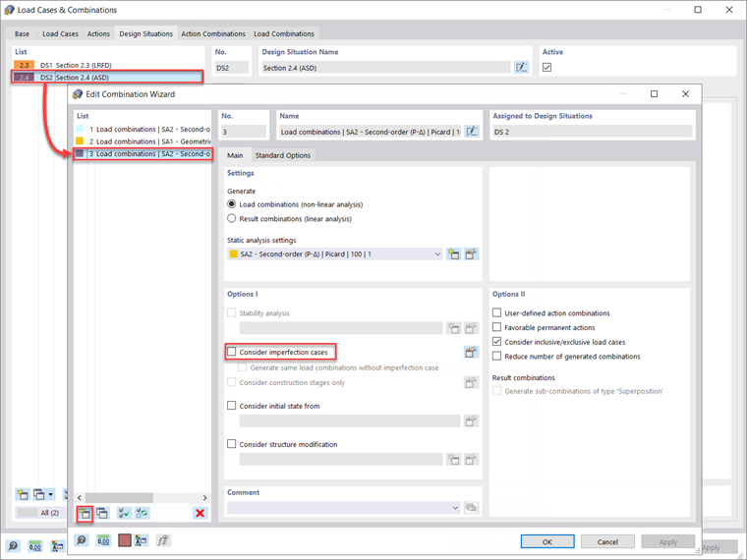Click the comment library icon
747x560 pixels.
[x=471, y=508]
